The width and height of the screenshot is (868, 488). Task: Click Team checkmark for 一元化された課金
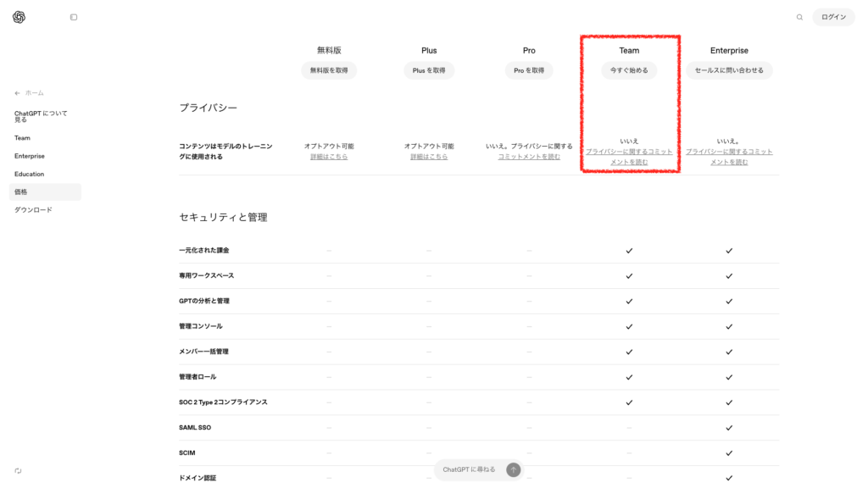point(629,251)
